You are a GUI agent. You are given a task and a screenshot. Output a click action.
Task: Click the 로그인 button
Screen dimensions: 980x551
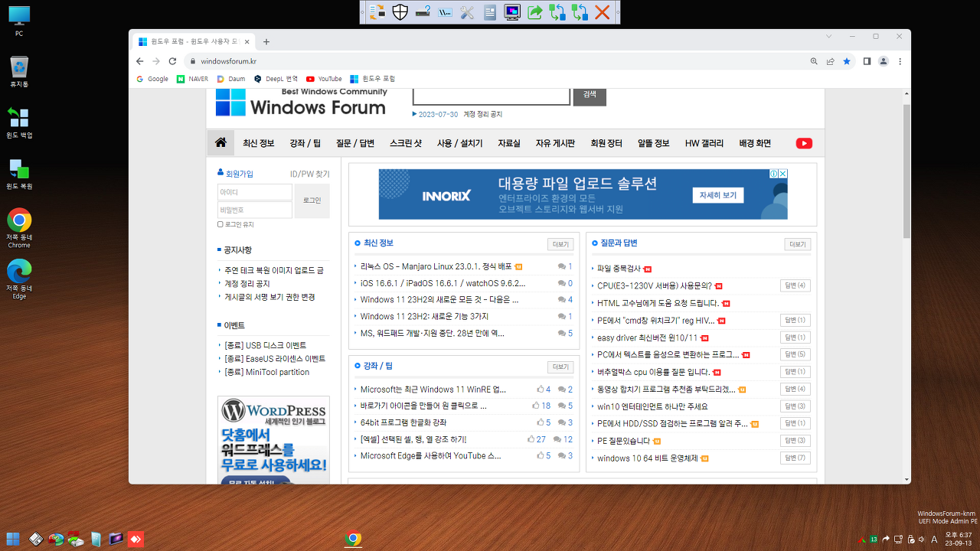coord(312,201)
